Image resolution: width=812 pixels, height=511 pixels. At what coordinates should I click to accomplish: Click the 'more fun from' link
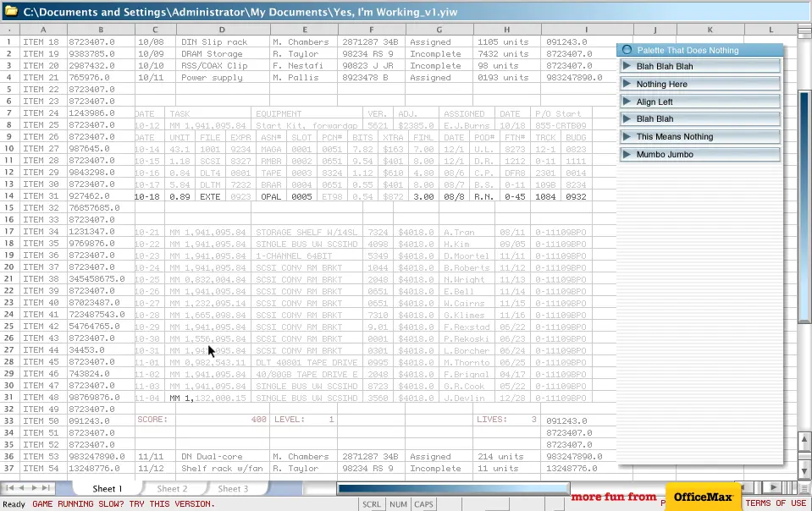coord(614,497)
